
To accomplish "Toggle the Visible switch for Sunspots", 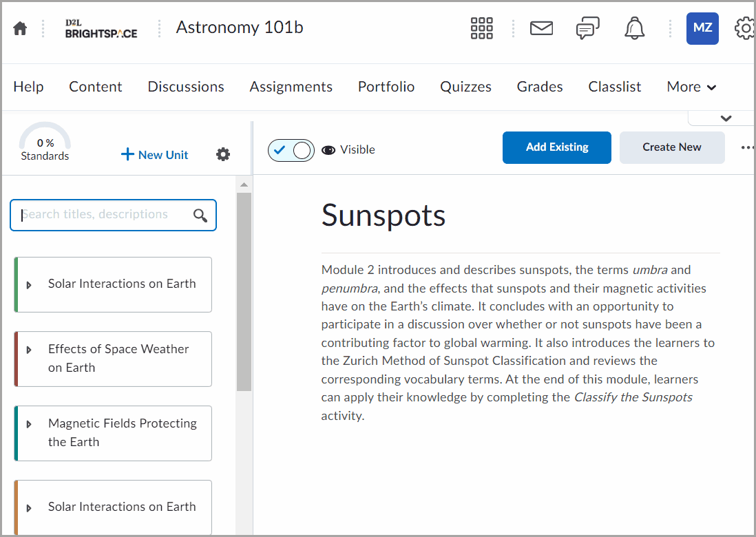I will [291, 149].
